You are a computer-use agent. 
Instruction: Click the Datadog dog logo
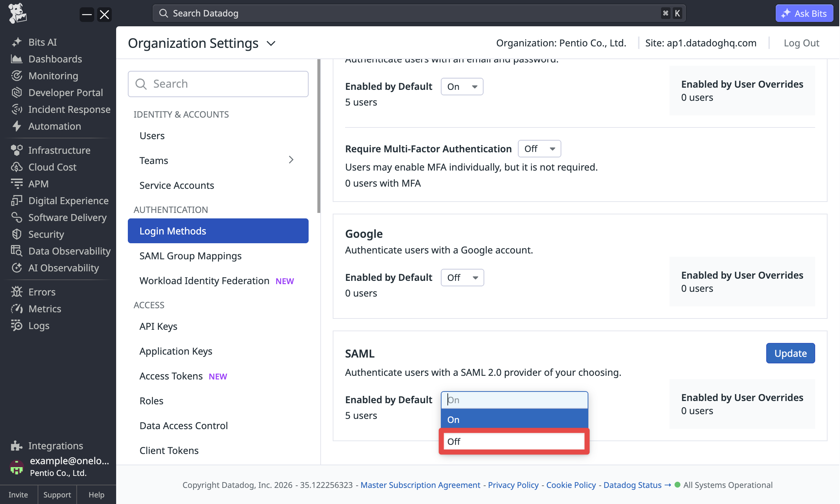pyautogui.click(x=17, y=14)
